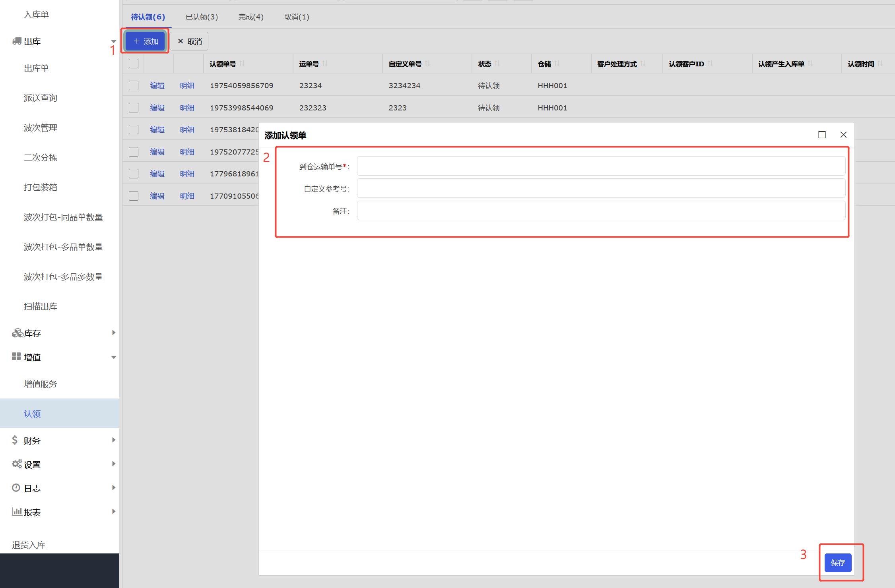Open 二次分拣 in the sidebar
Viewport: 895px width, 588px height.
(x=41, y=158)
